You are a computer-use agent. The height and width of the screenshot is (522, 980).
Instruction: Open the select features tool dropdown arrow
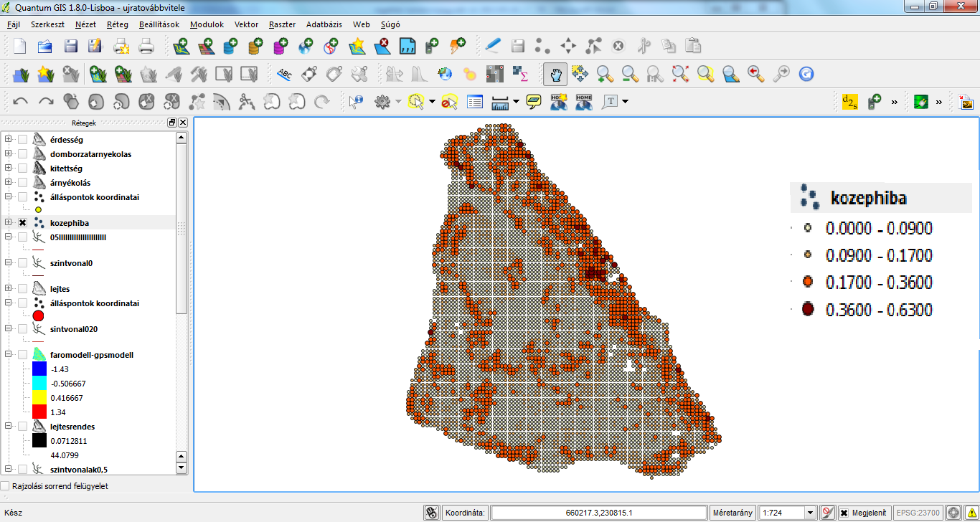pyautogui.click(x=432, y=102)
